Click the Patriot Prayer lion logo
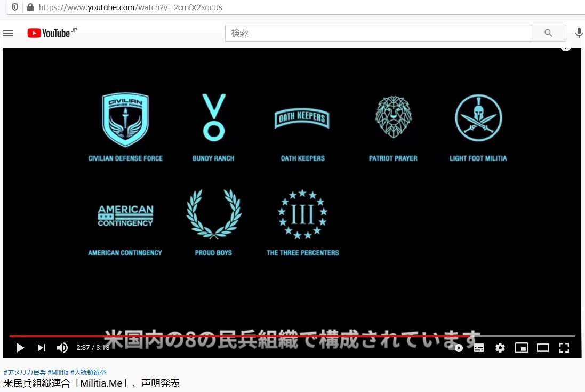 coord(394,117)
